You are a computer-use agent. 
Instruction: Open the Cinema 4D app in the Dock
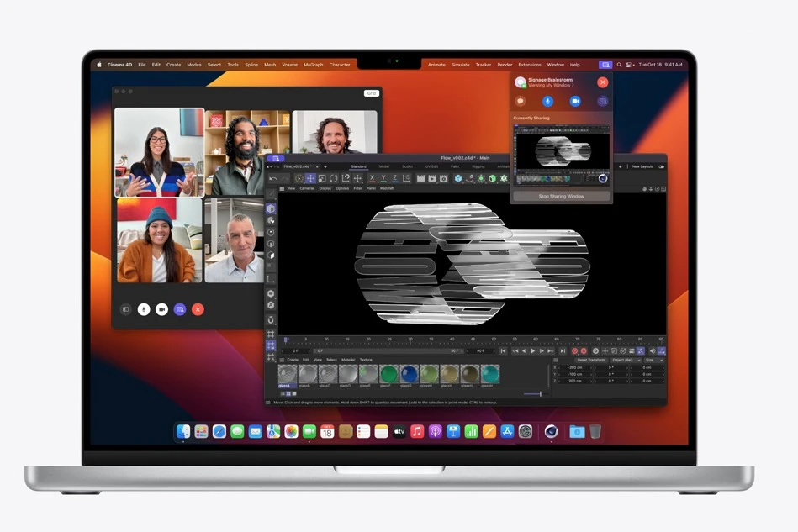pyautogui.click(x=551, y=432)
